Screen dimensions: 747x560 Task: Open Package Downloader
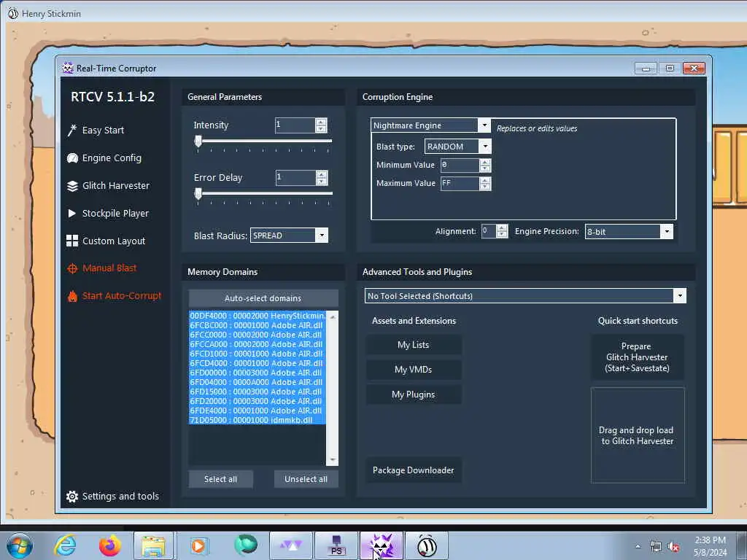pos(414,470)
